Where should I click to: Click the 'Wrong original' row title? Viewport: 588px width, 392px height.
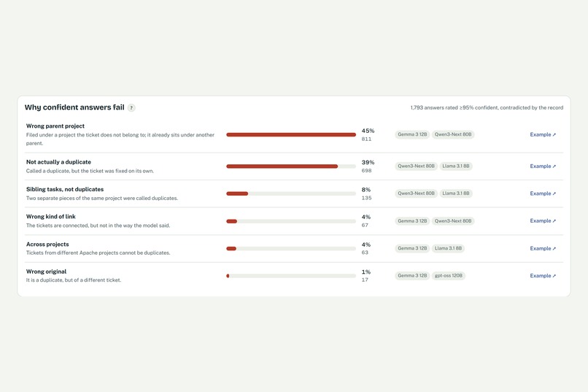[46, 272]
